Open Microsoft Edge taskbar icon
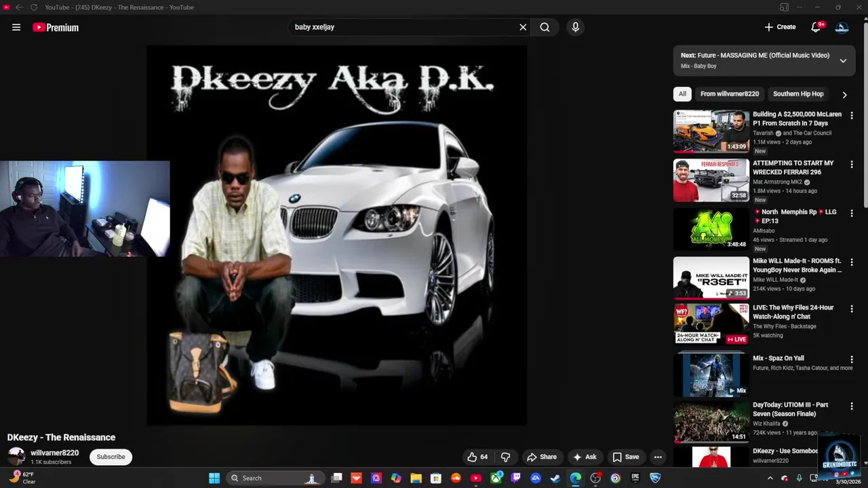The image size is (868, 488). (575, 478)
